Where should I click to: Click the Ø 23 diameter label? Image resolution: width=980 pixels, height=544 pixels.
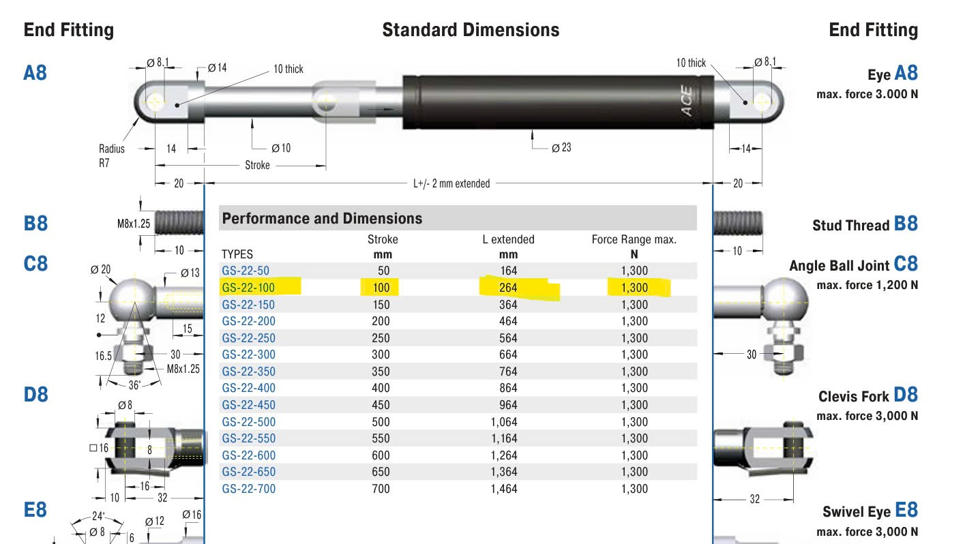(x=561, y=148)
